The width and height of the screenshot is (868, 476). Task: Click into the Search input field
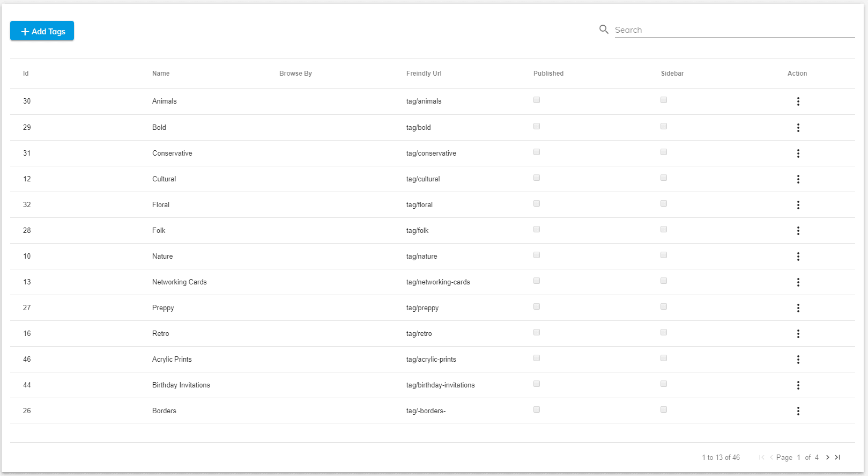pos(733,30)
